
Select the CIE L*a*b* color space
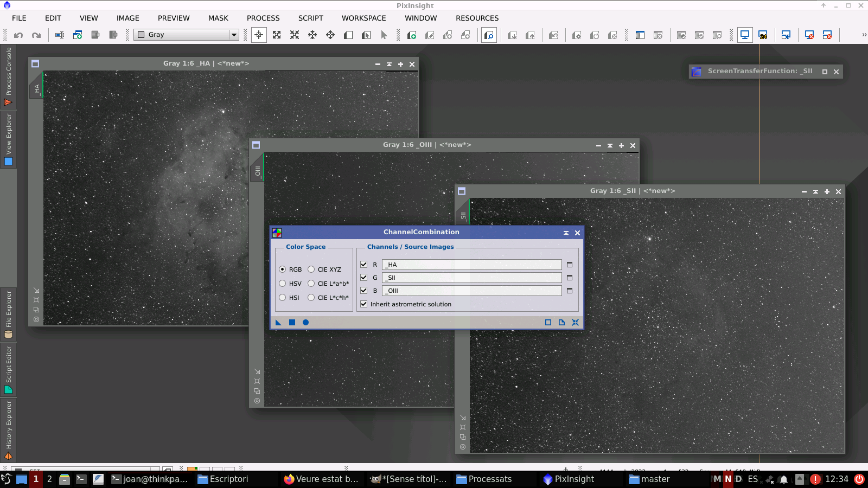311,284
